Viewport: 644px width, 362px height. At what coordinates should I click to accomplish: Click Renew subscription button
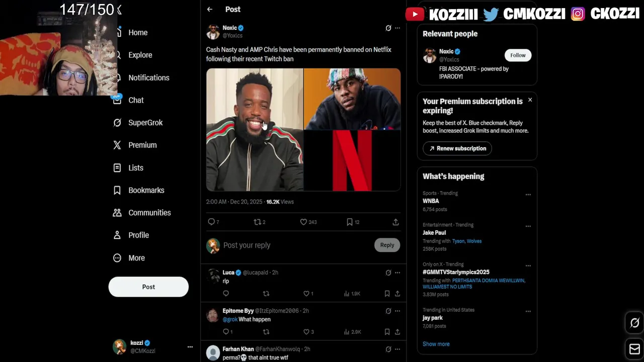(457, 148)
